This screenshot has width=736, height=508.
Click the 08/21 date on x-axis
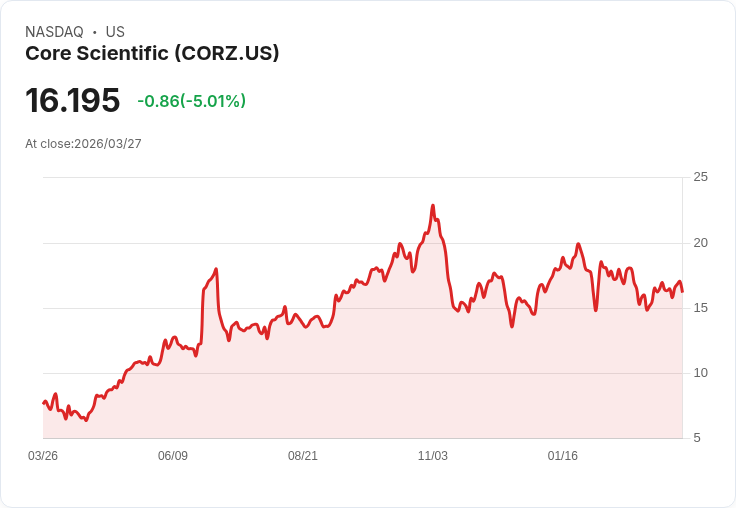coord(303,455)
